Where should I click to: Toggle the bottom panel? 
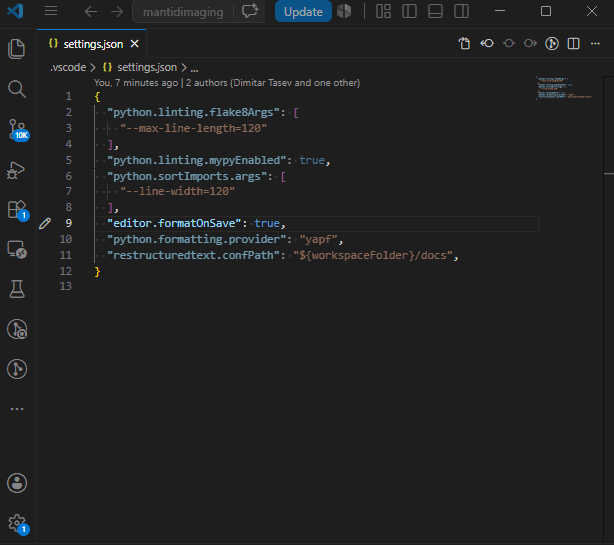click(x=435, y=11)
